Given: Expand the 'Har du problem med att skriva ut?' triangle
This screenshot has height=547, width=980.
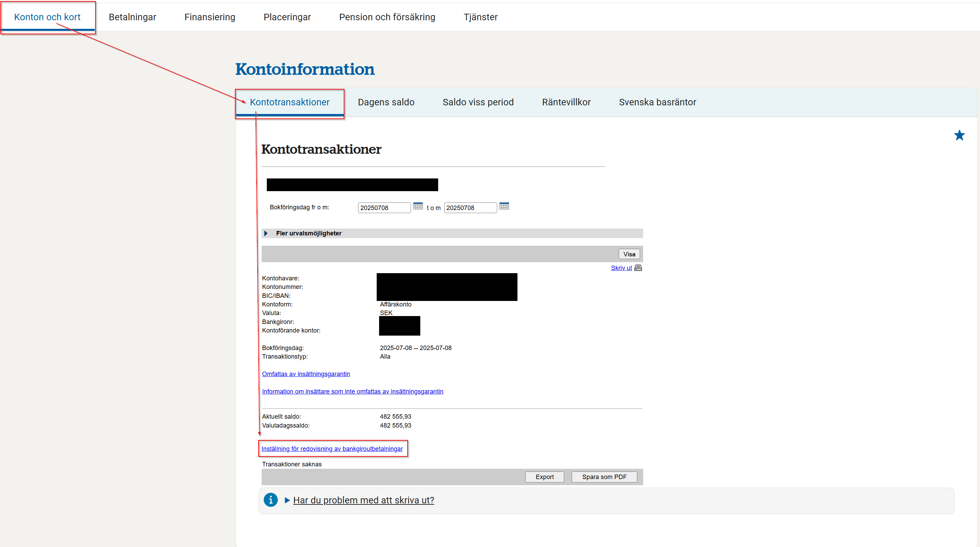Looking at the screenshot, I should click(x=287, y=500).
